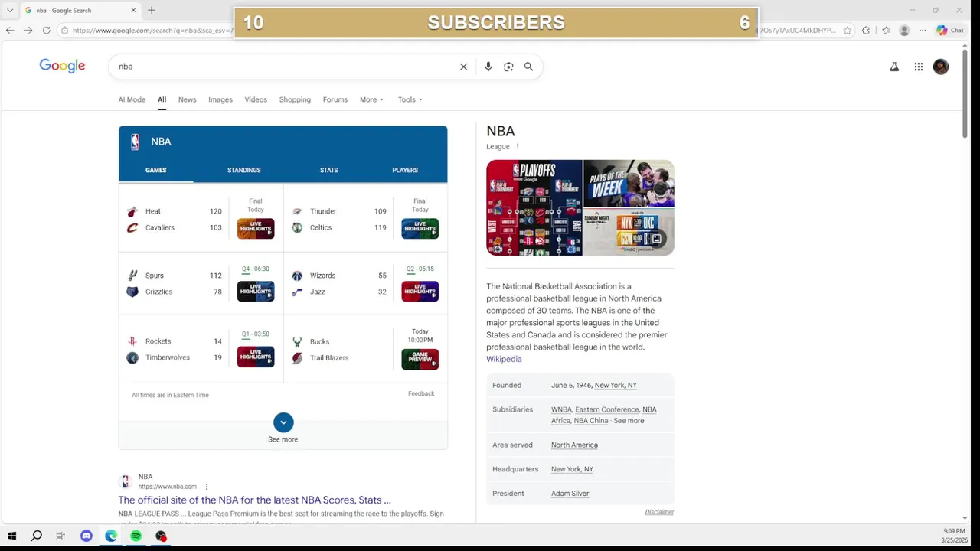Open the tab search dropdown arrow
The width and height of the screenshot is (980, 551).
10,10
